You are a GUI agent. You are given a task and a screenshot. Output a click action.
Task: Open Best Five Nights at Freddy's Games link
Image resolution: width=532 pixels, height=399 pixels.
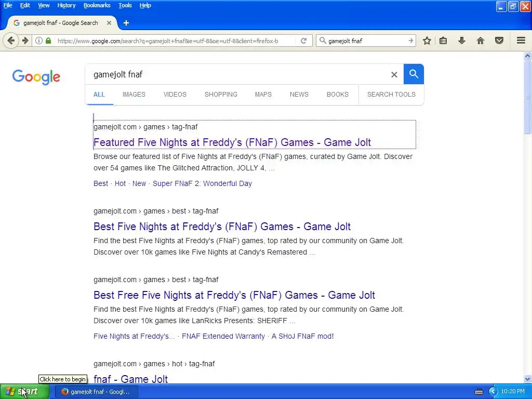pyautogui.click(x=222, y=227)
